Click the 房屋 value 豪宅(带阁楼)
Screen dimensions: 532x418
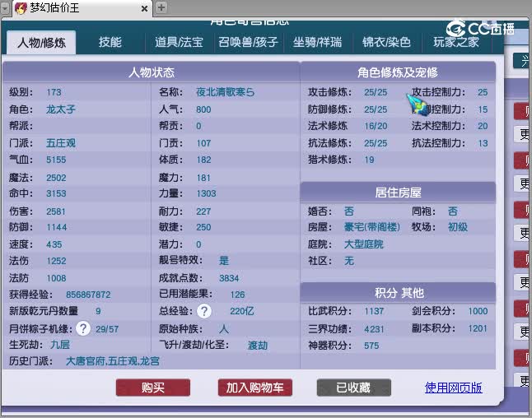[x=372, y=227]
